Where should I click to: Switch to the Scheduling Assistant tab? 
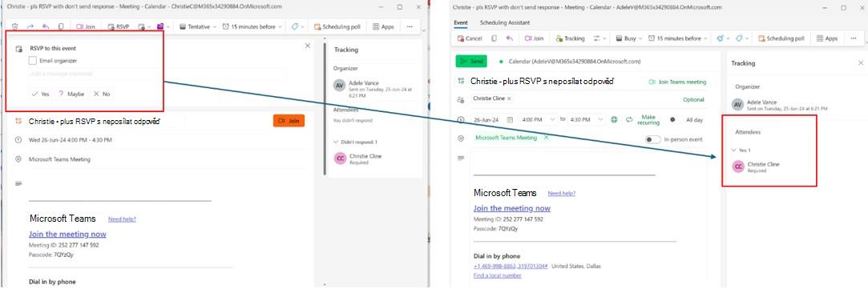[504, 22]
